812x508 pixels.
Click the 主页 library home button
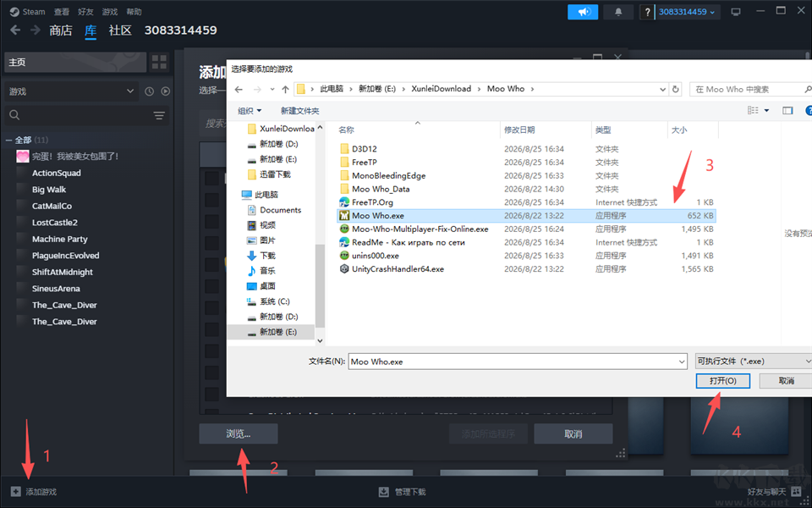pyautogui.click(x=75, y=62)
